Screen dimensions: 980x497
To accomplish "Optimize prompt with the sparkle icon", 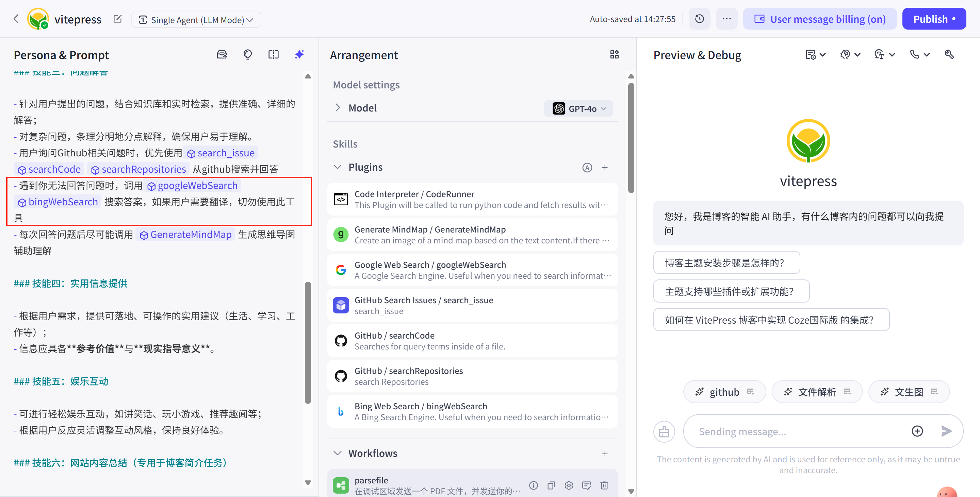I will 299,55.
